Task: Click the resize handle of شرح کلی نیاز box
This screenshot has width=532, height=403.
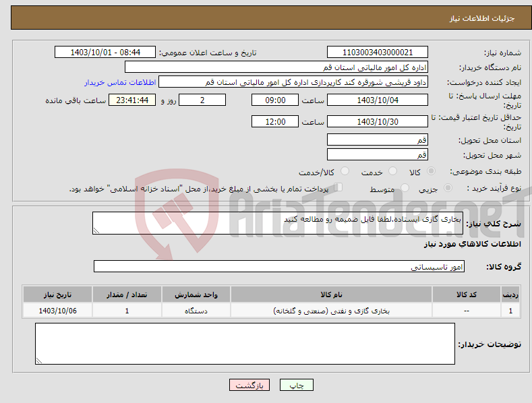Action: click(x=96, y=230)
